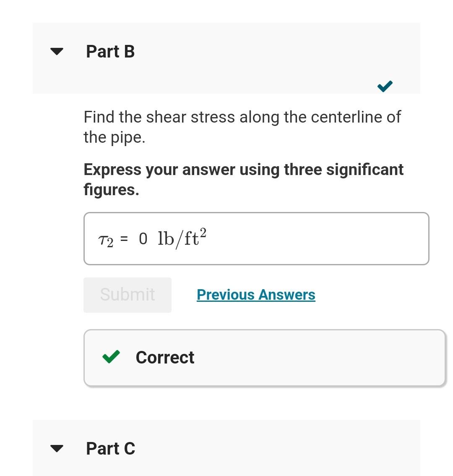Toggle the Part C disclosure triangle open
The width and height of the screenshot is (453, 476).
pos(57,448)
